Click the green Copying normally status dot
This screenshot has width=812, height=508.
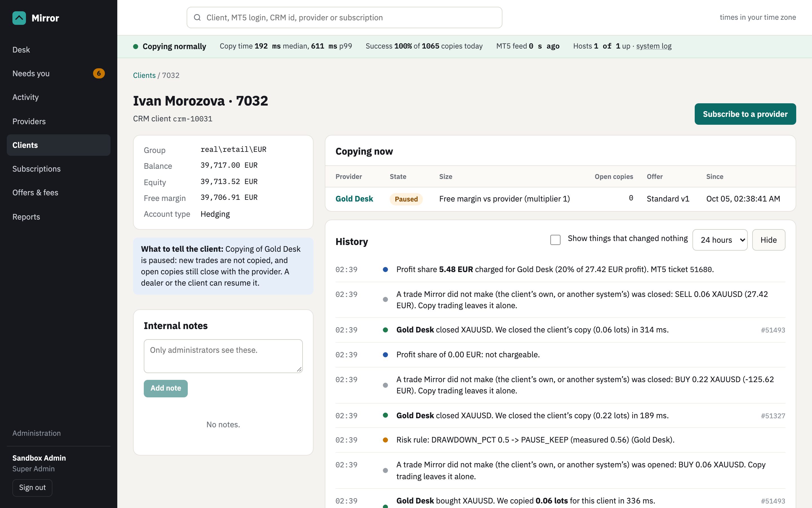(136, 46)
